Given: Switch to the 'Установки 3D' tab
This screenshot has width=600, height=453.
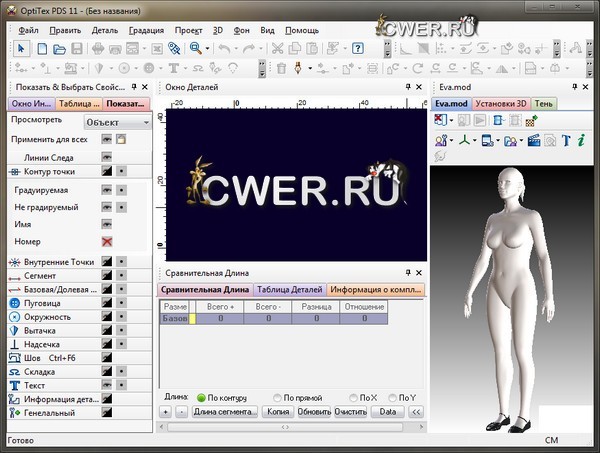Looking at the screenshot, I should [x=501, y=103].
